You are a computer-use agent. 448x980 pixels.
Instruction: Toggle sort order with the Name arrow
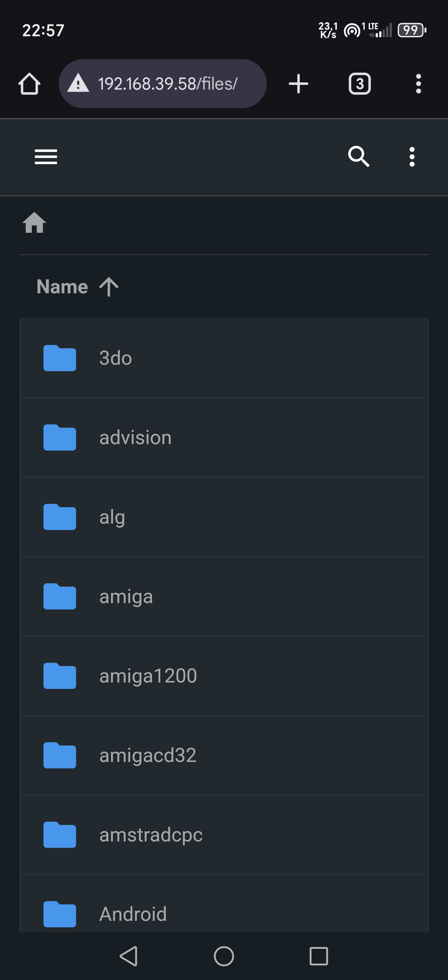coord(109,286)
